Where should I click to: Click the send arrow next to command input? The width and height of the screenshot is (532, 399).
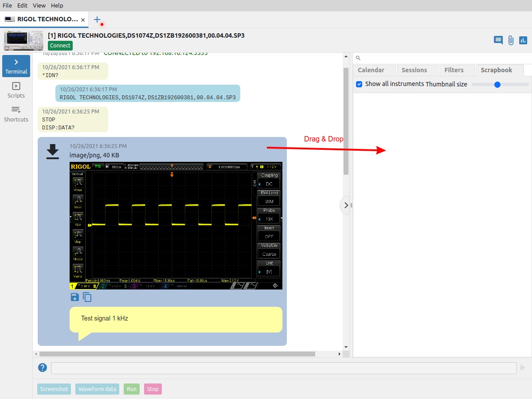pyautogui.click(x=523, y=368)
